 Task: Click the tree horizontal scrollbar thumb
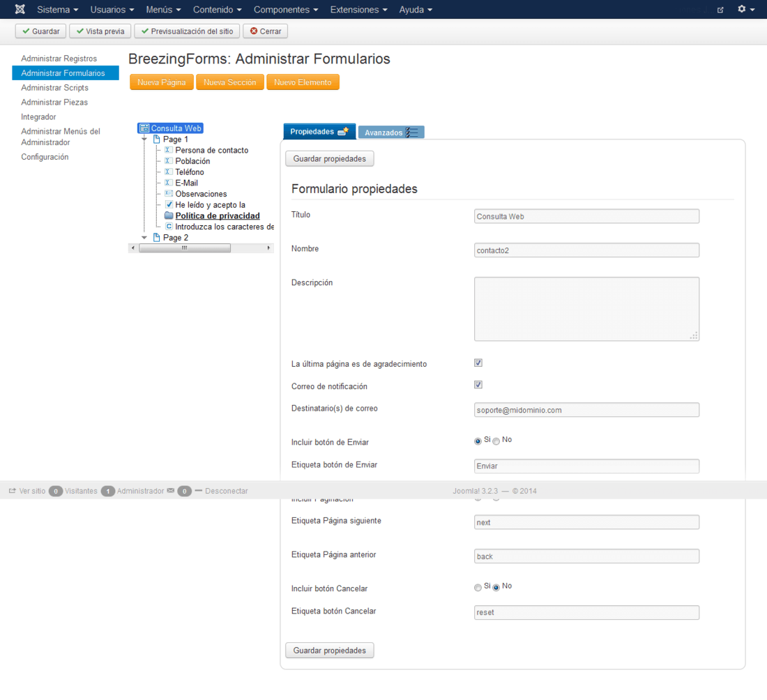pyautogui.click(x=184, y=248)
